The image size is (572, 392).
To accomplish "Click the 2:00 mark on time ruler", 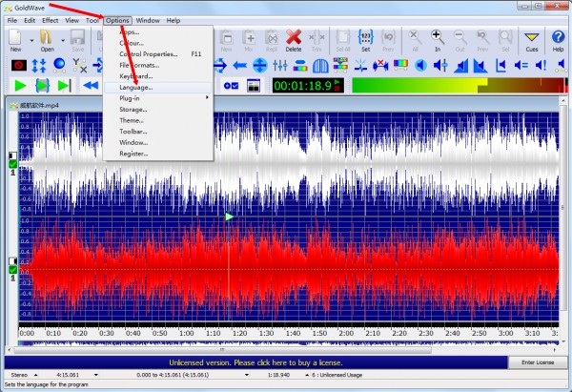I will [x=346, y=333].
